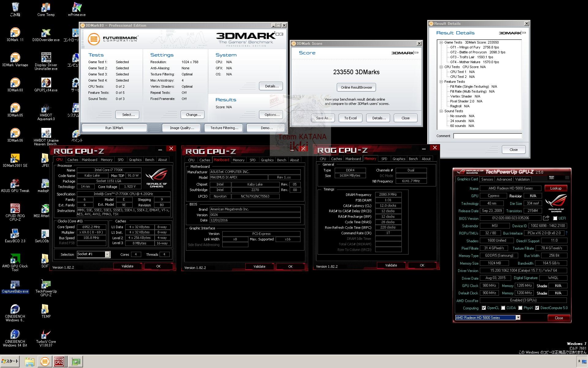
Task: Open the HWBOT Aquamark3 desktop icon
Action: pyautogui.click(x=46, y=112)
